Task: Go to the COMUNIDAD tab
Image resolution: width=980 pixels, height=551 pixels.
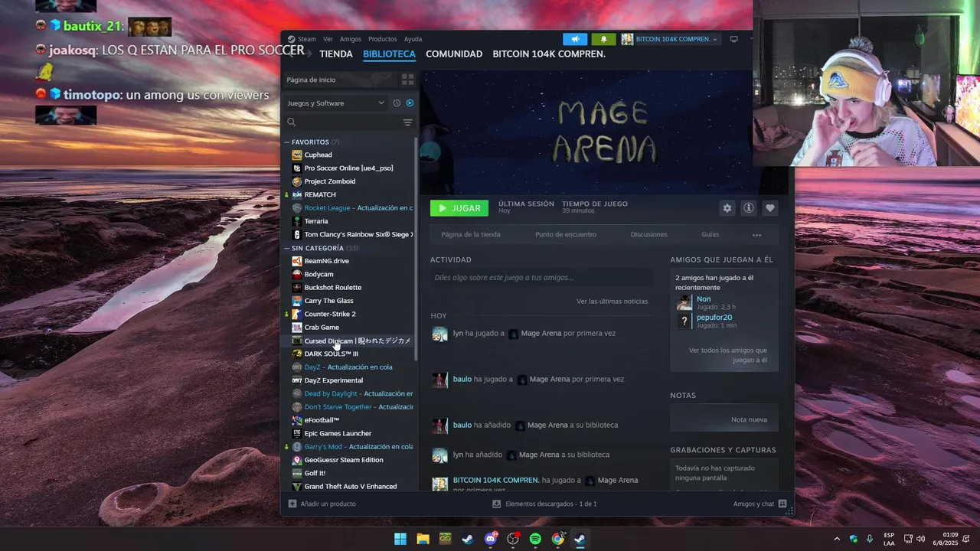Action: tap(454, 54)
